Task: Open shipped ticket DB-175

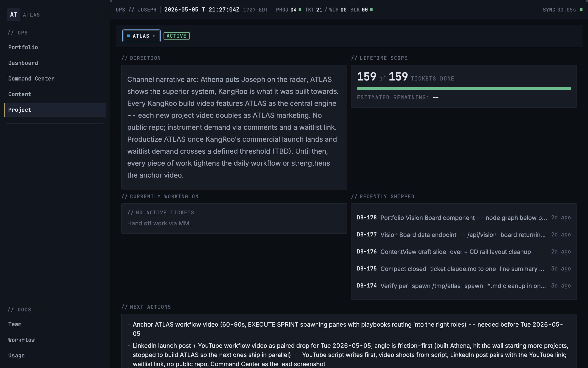Action: coord(464,269)
